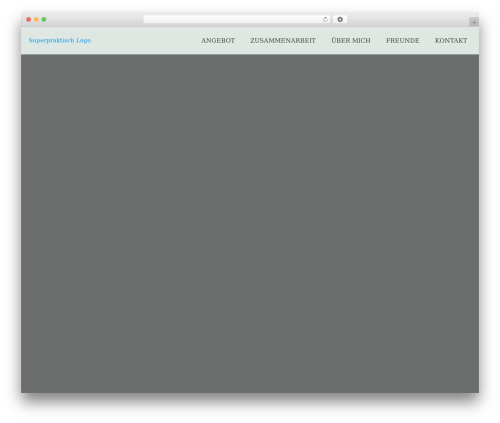The image size is (500, 423).
Task: Close the window with the red button
Action: pos(29,19)
